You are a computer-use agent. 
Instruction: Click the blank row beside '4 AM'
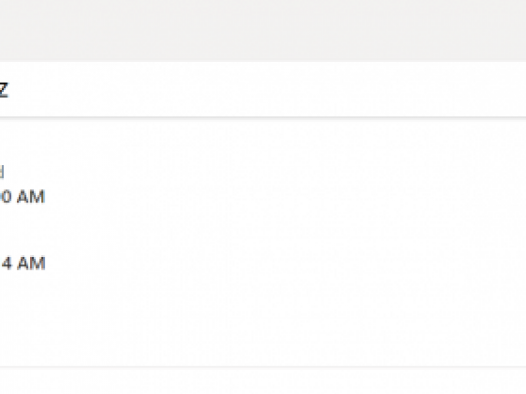coord(285,264)
